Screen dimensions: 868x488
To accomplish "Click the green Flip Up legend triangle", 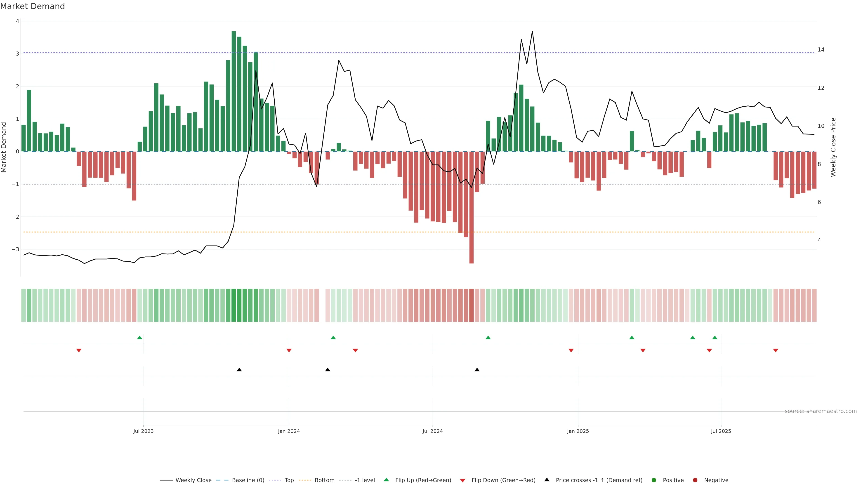I will [387, 480].
